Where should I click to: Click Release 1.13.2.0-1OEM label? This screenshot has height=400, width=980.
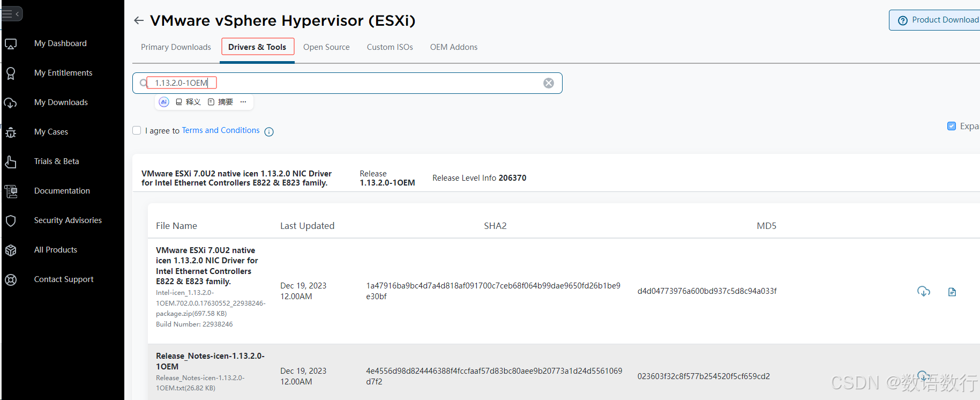tap(387, 178)
